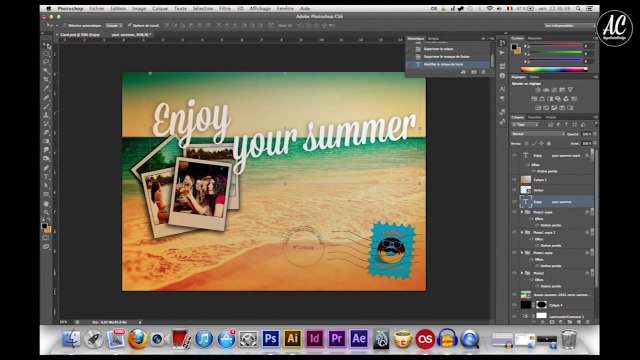Open Photoshop from the Dock
This screenshot has height=360, width=640.
pos(270,338)
